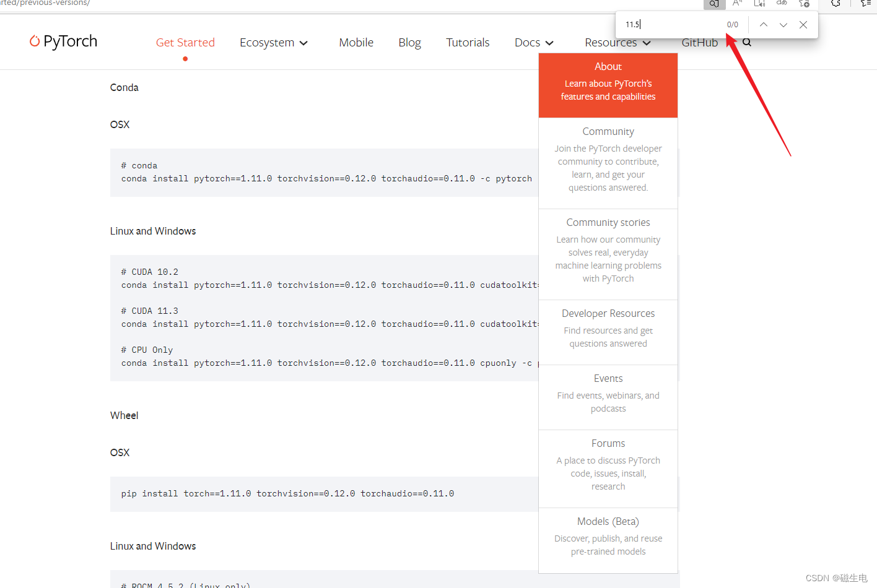This screenshot has width=877, height=588.
Task: Open Forums menu item
Action: (x=608, y=469)
